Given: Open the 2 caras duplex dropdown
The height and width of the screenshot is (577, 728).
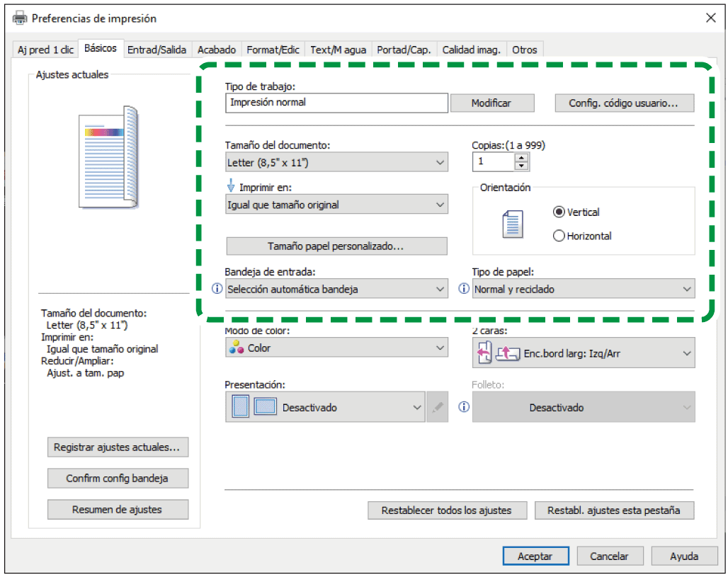Looking at the screenshot, I should 584,353.
